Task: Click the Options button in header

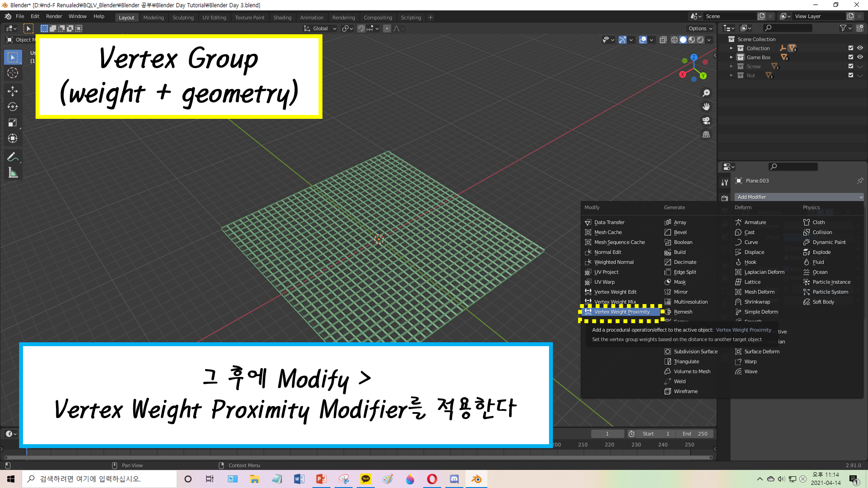Action: coord(700,29)
